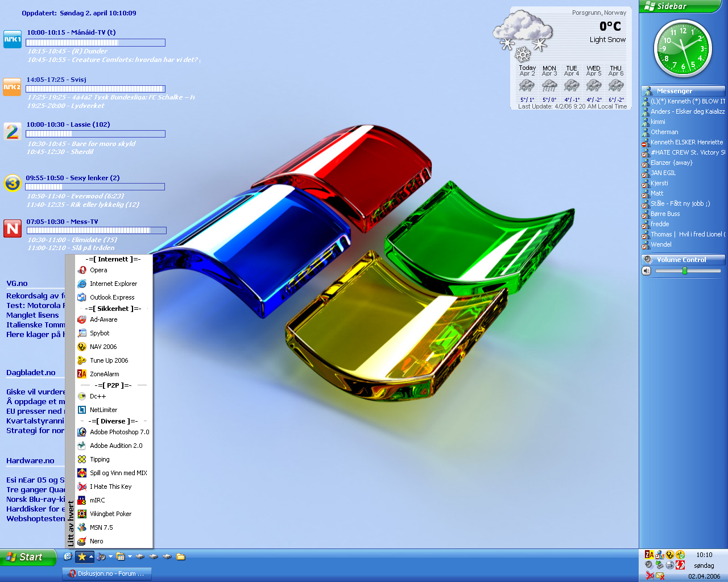This screenshot has height=582, width=728.
Task: Click the Spill og Vinn med MIX icon
Action: click(82, 473)
